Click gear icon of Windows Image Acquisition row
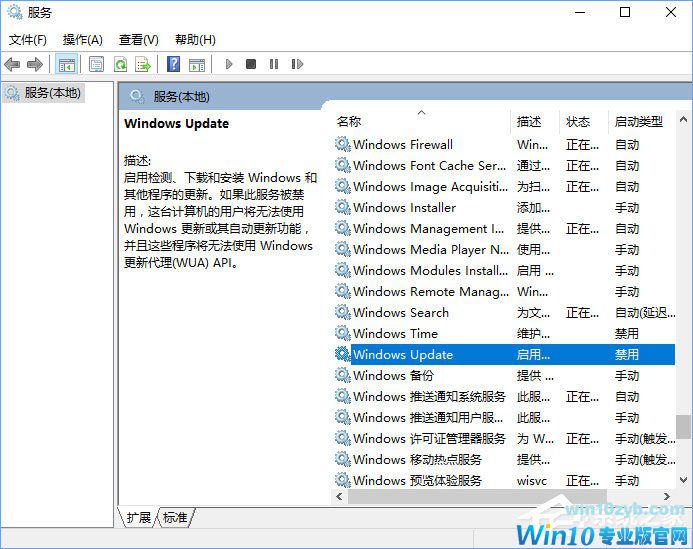 343,186
